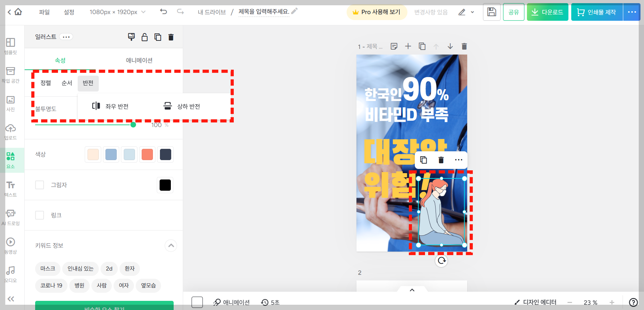Add new page with plus icon

click(x=408, y=46)
